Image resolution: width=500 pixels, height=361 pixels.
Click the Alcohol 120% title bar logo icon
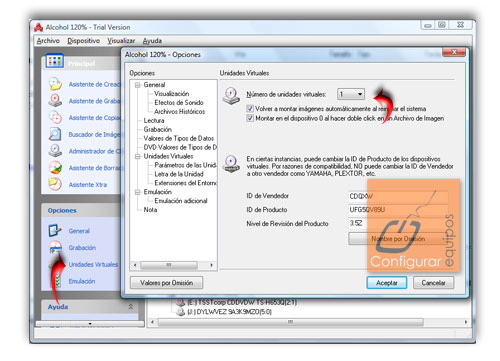(x=38, y=27)
